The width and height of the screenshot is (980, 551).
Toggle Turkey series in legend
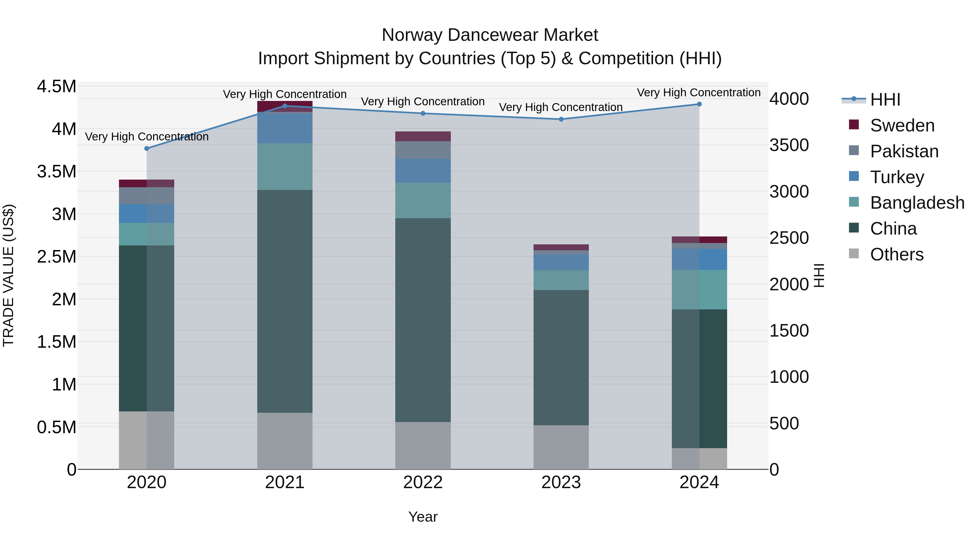[886, 177]
